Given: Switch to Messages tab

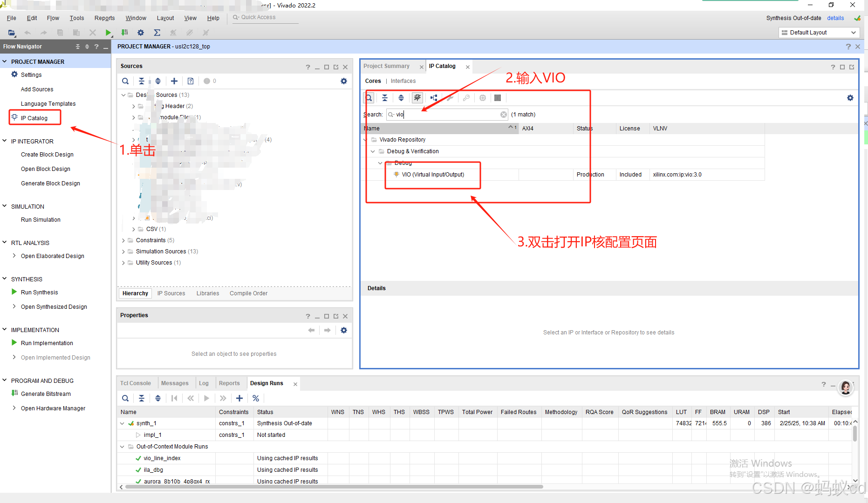Looking at the screenshot, I should 175,383.
